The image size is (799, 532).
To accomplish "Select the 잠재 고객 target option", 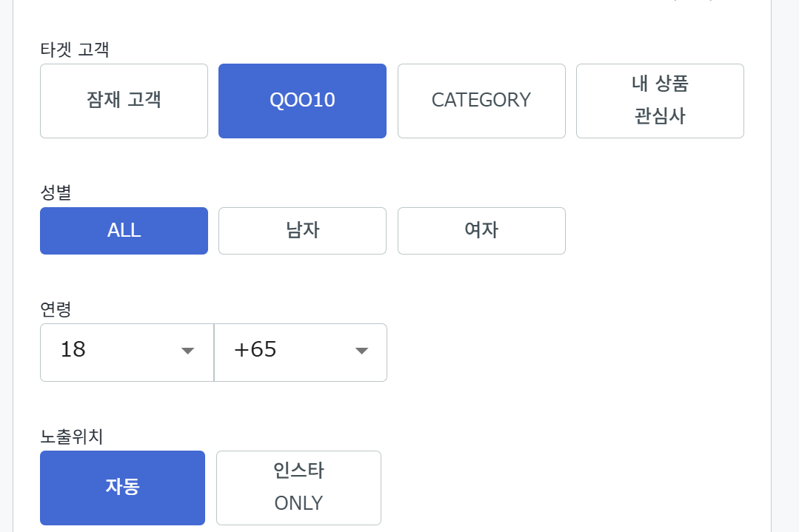I will [x=123, y=101].
